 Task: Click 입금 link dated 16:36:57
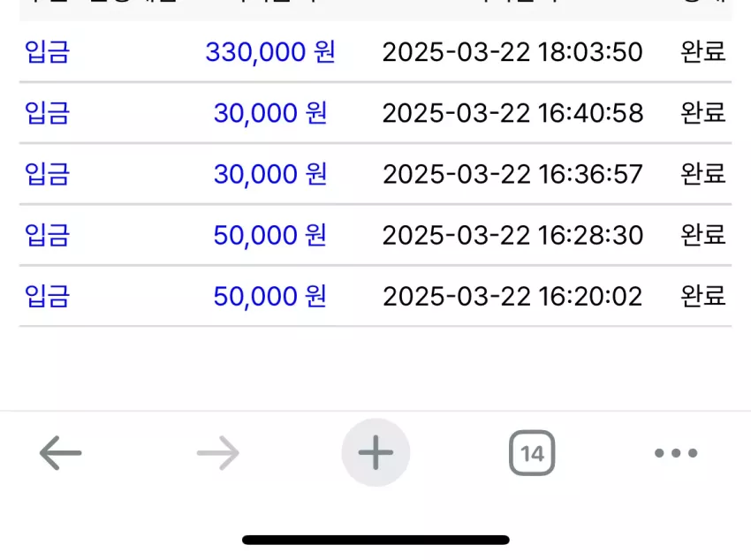point(48,174)
